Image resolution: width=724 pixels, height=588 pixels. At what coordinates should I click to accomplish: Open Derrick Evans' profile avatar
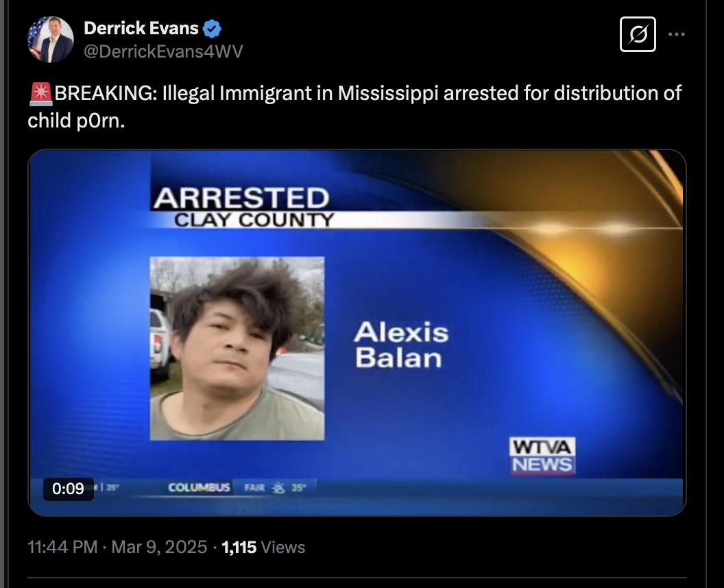(x=50, y=39)
